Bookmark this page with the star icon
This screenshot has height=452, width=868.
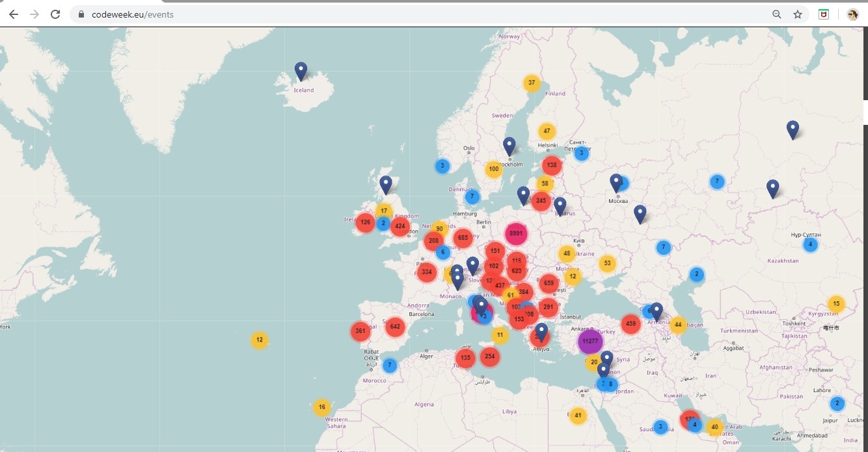pyautogui.click(x=797, y=14)
